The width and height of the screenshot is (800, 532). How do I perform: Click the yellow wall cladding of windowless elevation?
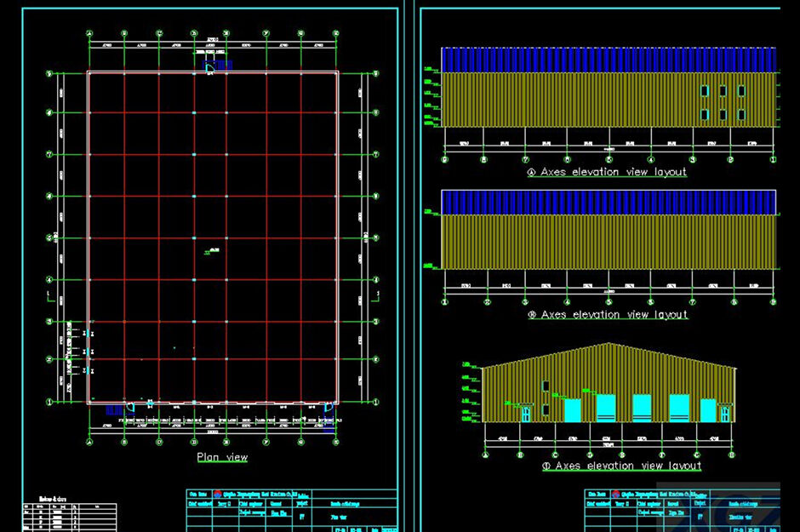(608, 241)
